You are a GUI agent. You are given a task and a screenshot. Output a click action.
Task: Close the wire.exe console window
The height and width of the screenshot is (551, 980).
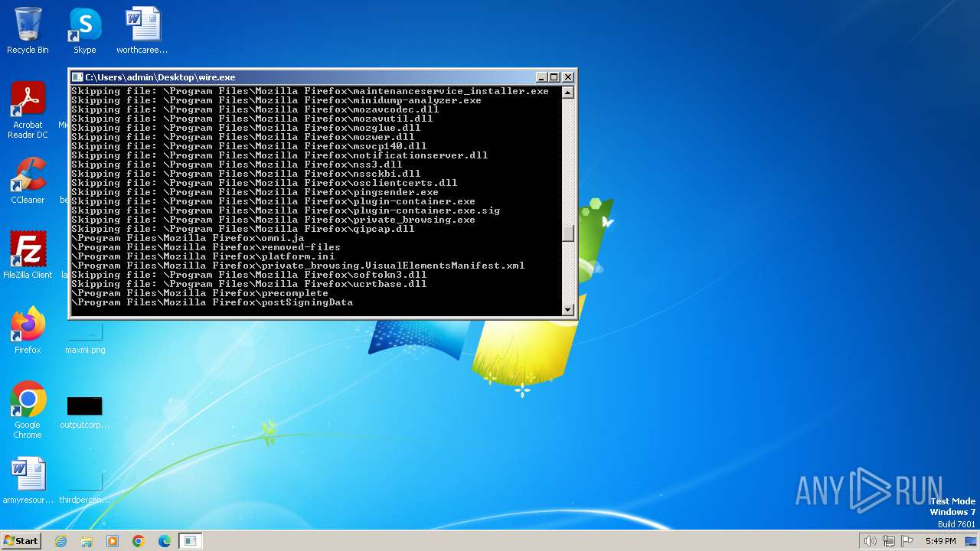[568, 77]
